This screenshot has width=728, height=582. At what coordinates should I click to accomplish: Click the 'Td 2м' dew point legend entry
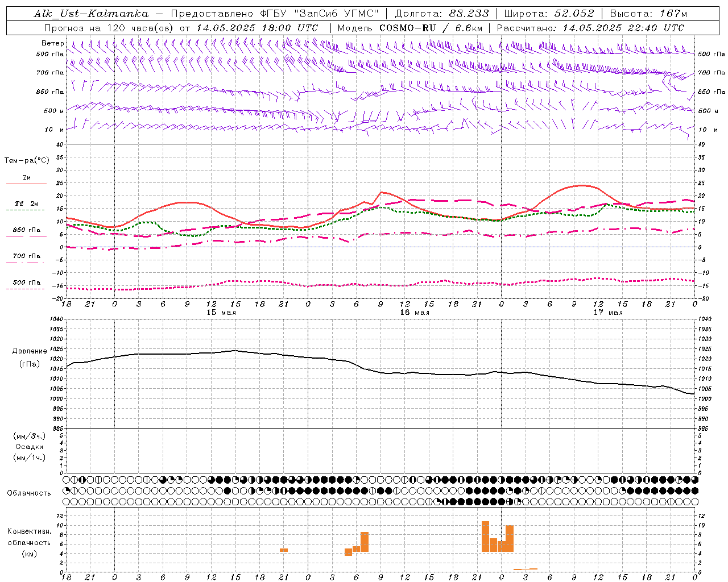coord(27,203)
